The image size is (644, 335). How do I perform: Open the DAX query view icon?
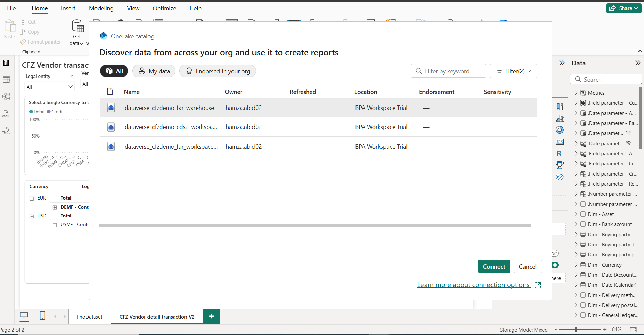6,114
